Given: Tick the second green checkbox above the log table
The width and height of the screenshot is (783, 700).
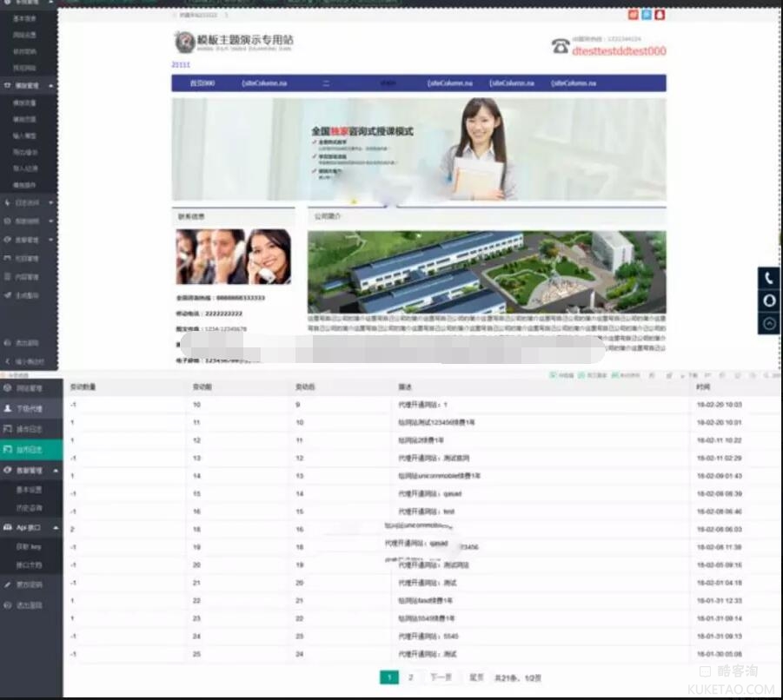Looking at the screenshot, I should coord(581,375).
